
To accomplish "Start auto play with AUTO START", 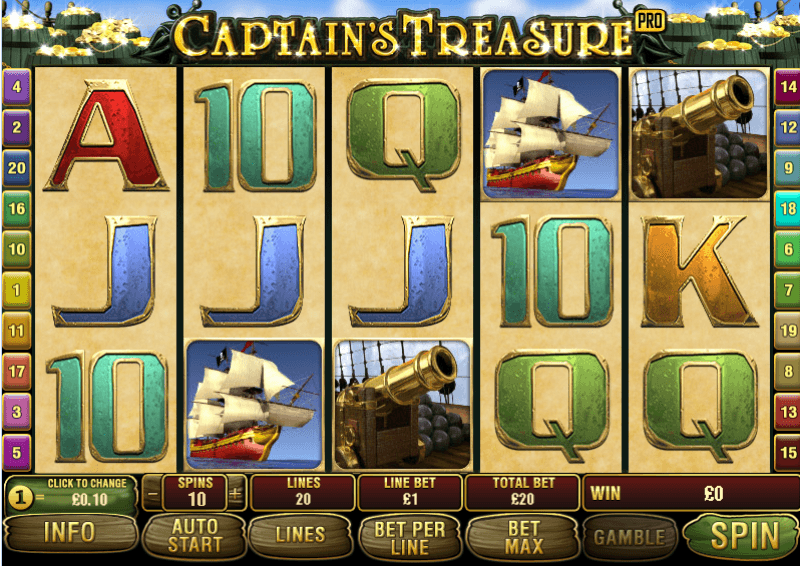I will [x=194, y=536].
